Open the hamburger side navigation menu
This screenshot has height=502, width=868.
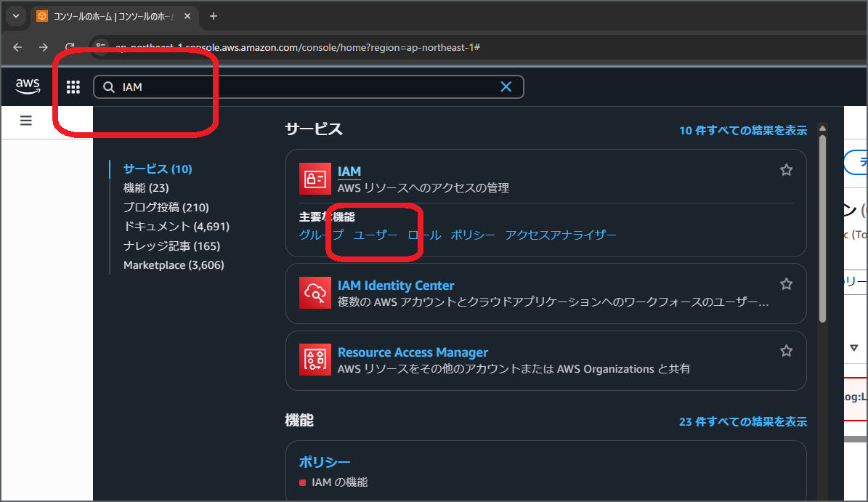pos(26,120)
